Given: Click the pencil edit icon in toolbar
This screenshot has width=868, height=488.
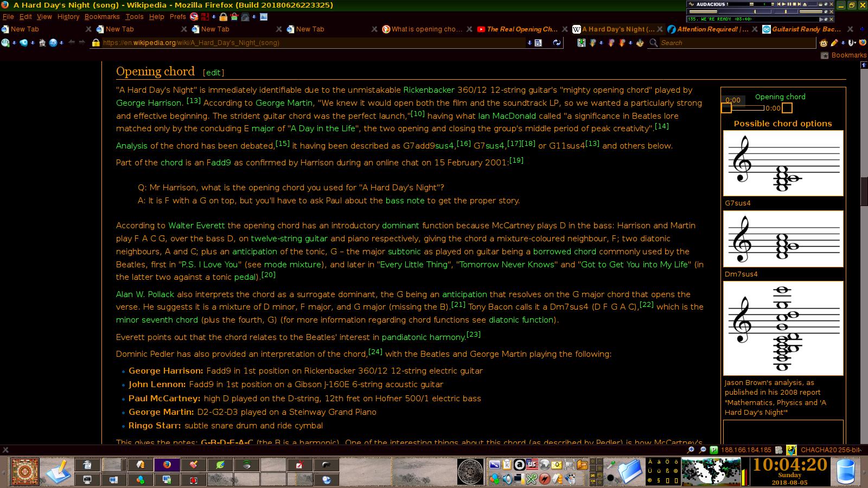Looking at the screenshot, I should (x=834, y=43).
